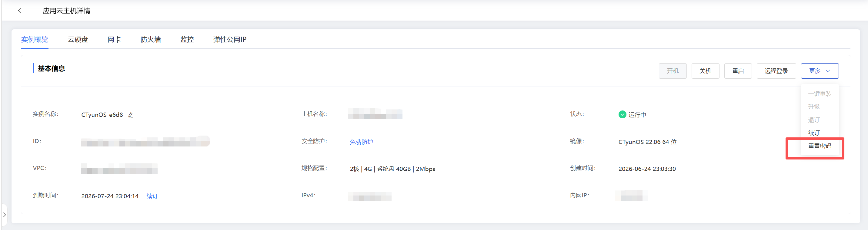Open the 弹性公网IP tab
The width and height of the screenshot is (868, 230).
tap(230, 40)
